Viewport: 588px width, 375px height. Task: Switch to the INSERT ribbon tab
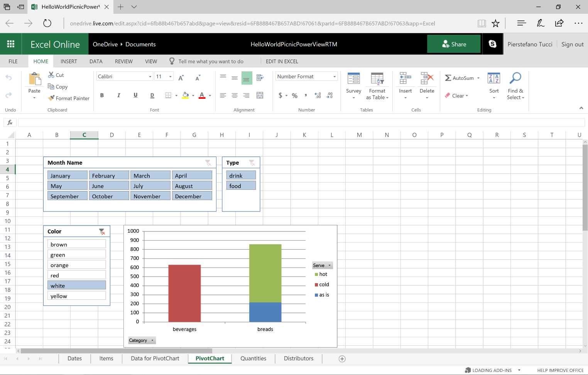[69, 61]
